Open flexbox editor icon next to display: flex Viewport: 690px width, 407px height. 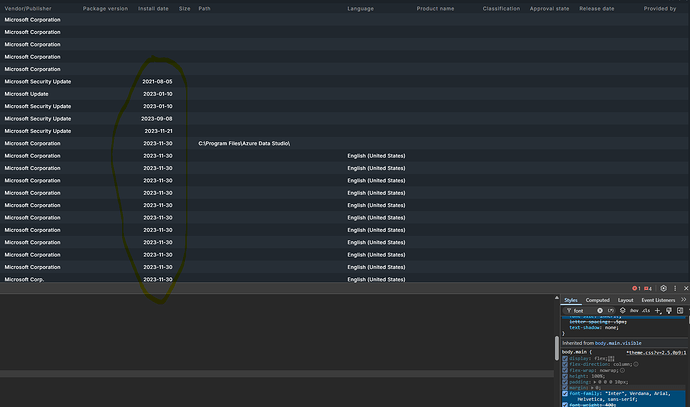(x=611, y=359)
